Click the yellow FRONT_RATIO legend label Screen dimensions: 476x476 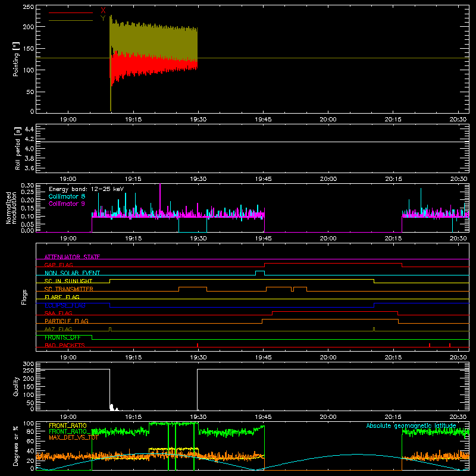tap(68, 425)
